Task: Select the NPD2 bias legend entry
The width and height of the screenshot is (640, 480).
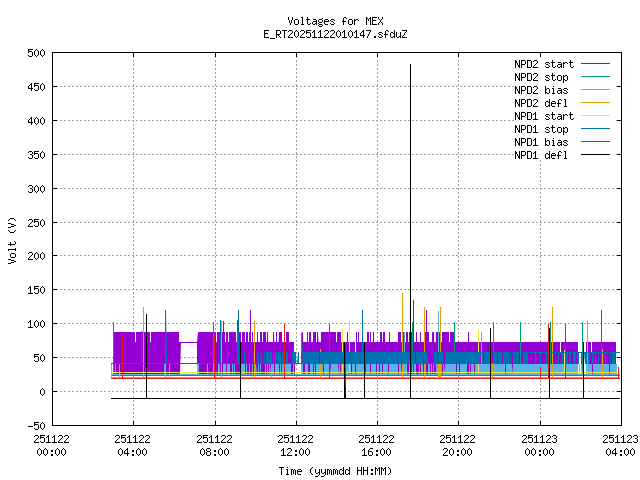Action: 541,90
